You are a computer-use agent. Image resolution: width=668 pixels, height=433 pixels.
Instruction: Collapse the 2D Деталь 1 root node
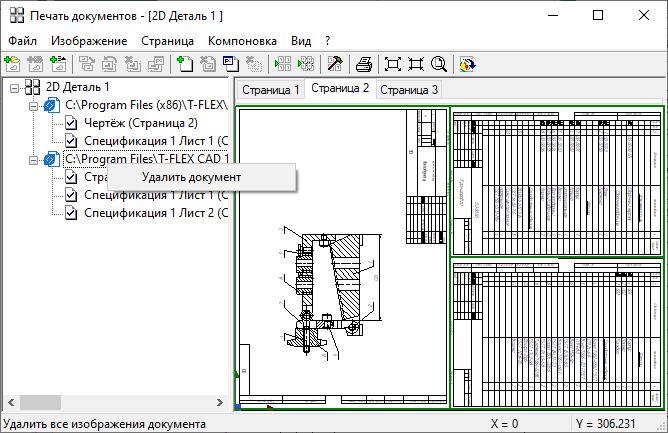15,87
